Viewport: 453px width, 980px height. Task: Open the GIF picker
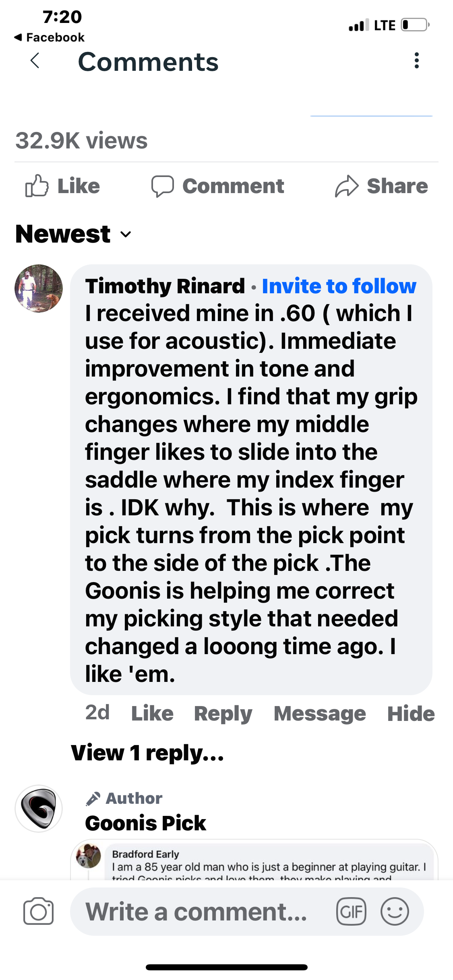coord(351,912)
